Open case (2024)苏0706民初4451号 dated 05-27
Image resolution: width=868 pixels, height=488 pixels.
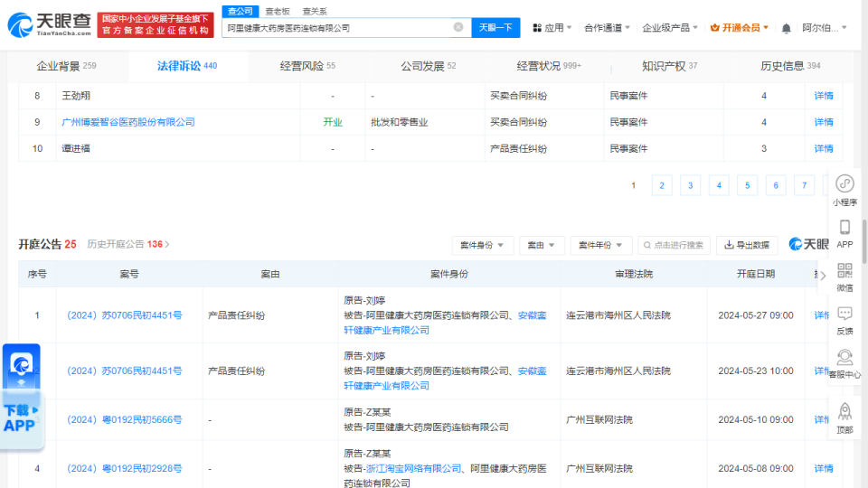click(x=125, y=315)
